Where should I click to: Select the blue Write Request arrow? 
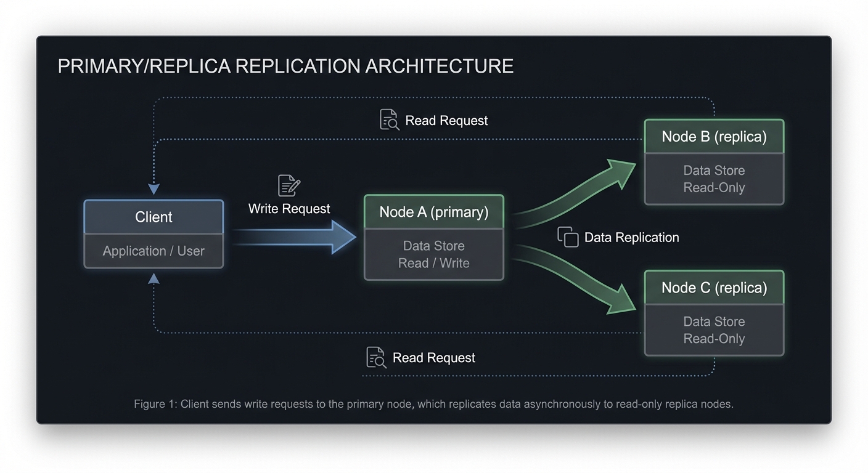tap(296, 235)
